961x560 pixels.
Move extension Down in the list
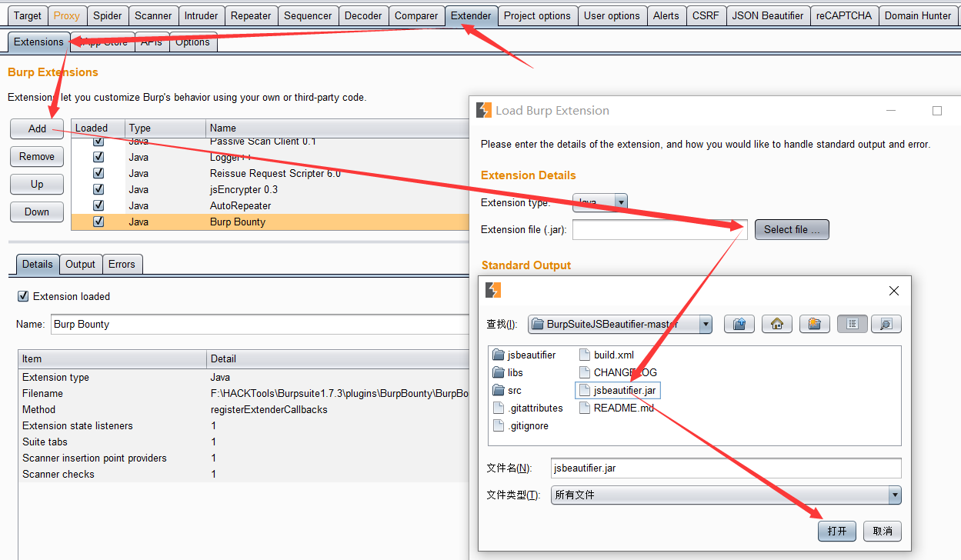(x=37, y=212)
